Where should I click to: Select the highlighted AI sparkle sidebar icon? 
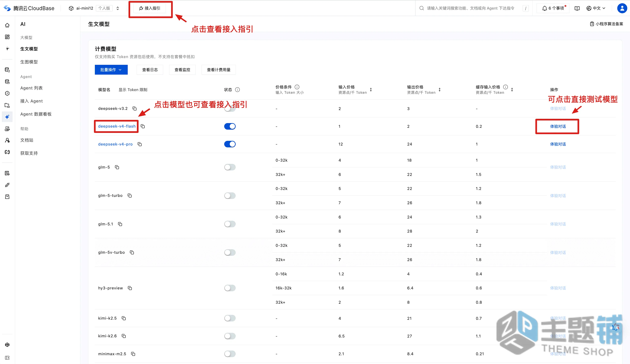click(x=7, y=117)
